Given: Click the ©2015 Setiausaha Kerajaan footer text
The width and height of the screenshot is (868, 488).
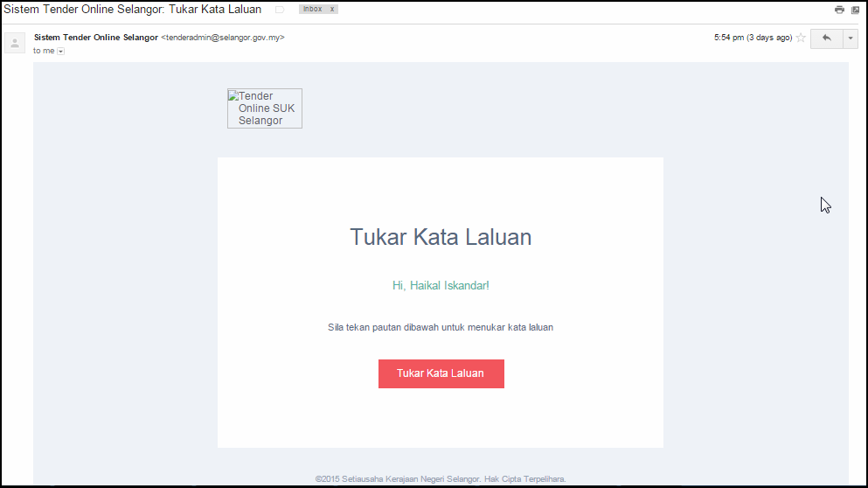Looking at the screenshot, I should (x=441, y=478).
